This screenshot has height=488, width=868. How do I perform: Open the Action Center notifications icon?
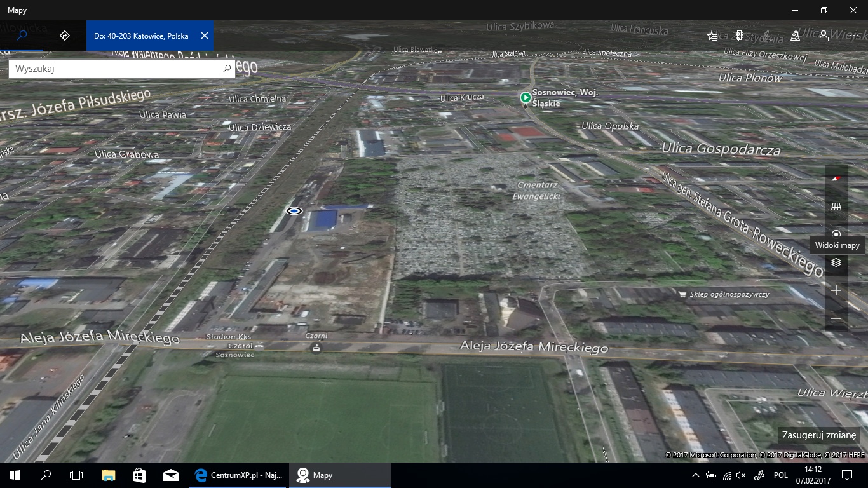tap(846, 475)
